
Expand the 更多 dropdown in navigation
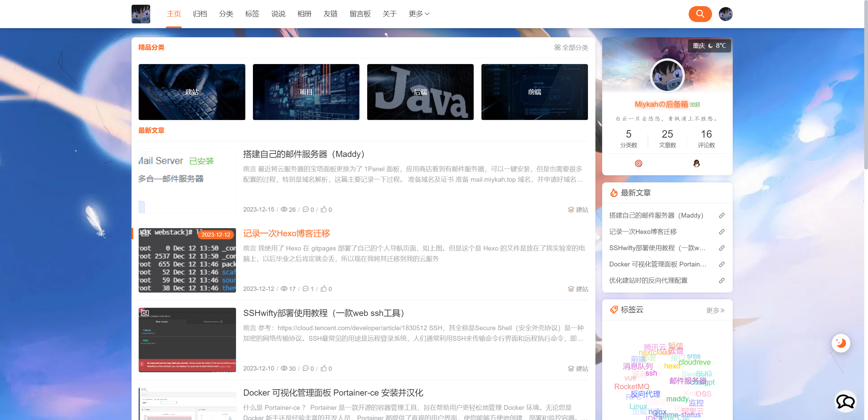(420, 14)
